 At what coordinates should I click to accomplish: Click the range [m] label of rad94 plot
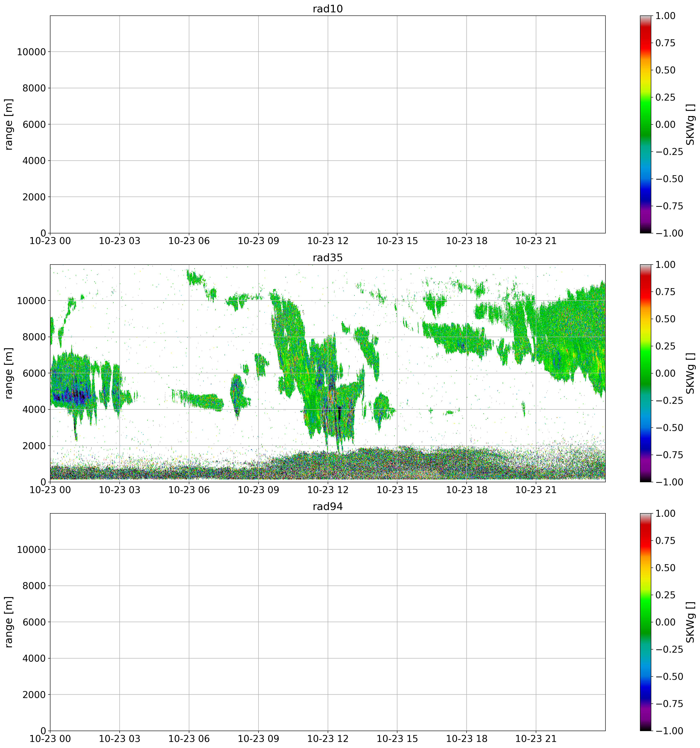(x=9, y=622)
